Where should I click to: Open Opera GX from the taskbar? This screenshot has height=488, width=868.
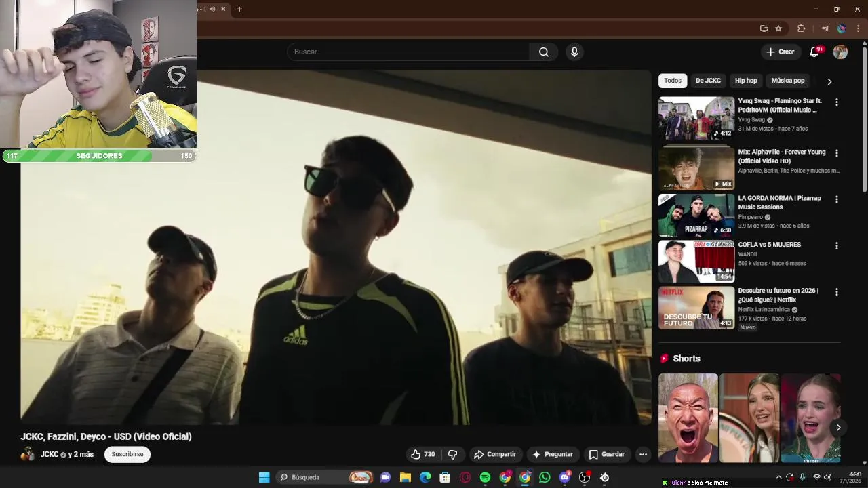465,477
